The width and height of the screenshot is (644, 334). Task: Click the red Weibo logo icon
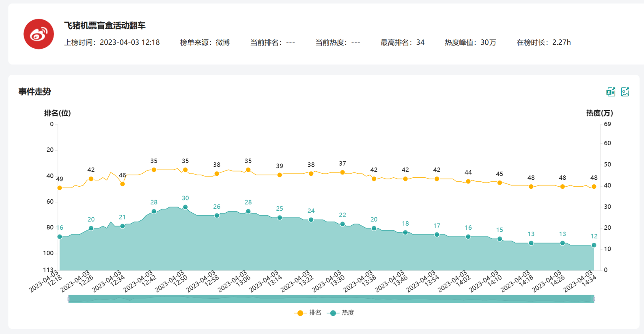39,34
